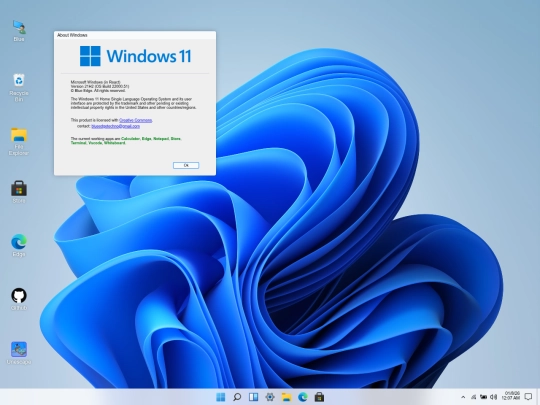Open Settings gear in taskbar
This screenshot has height=405, width=540.
coord(270,397)
